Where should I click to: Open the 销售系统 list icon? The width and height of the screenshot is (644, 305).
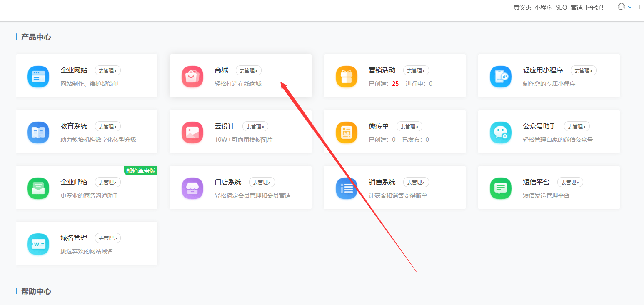point(347,188)
